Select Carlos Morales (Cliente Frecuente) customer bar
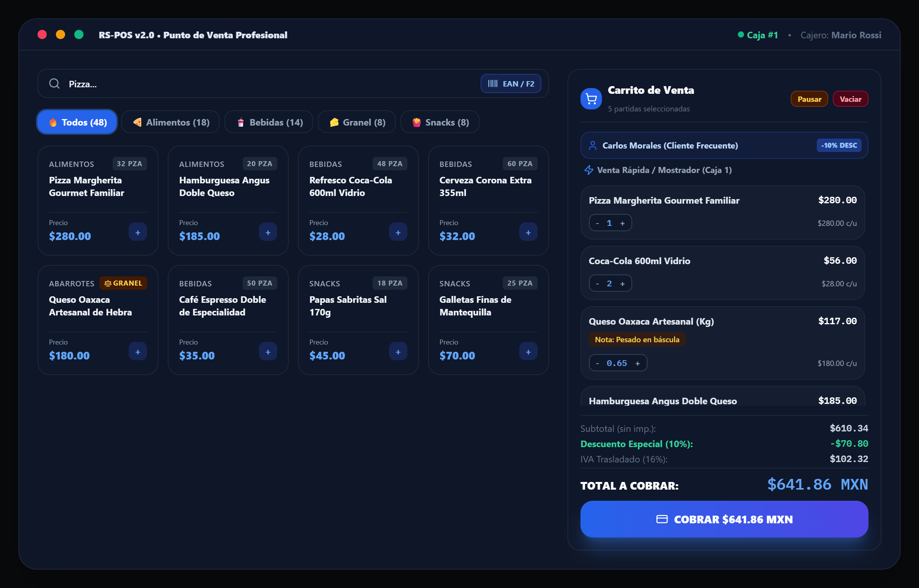The height and width of the screenshot is (588, 919). [724, 145]
